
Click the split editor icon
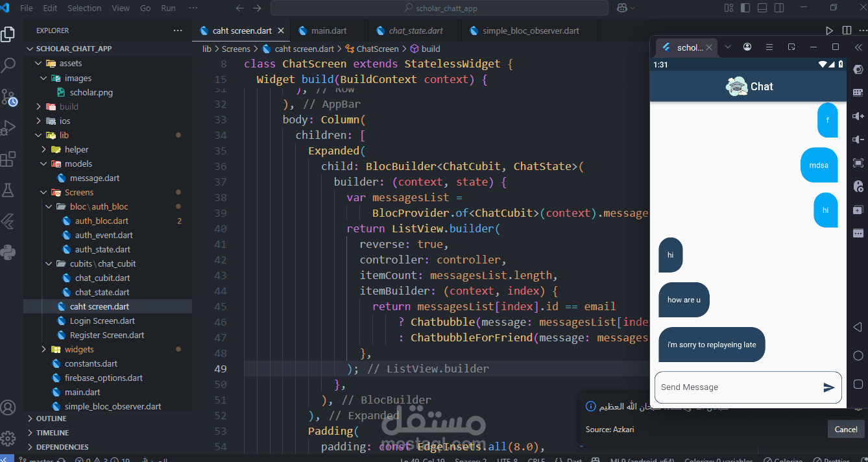[847, 30]
